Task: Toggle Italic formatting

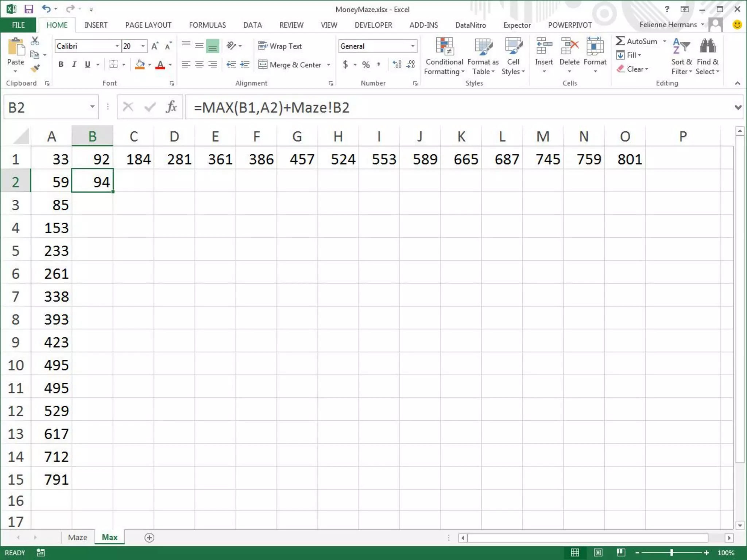Action: pos(74,65)
